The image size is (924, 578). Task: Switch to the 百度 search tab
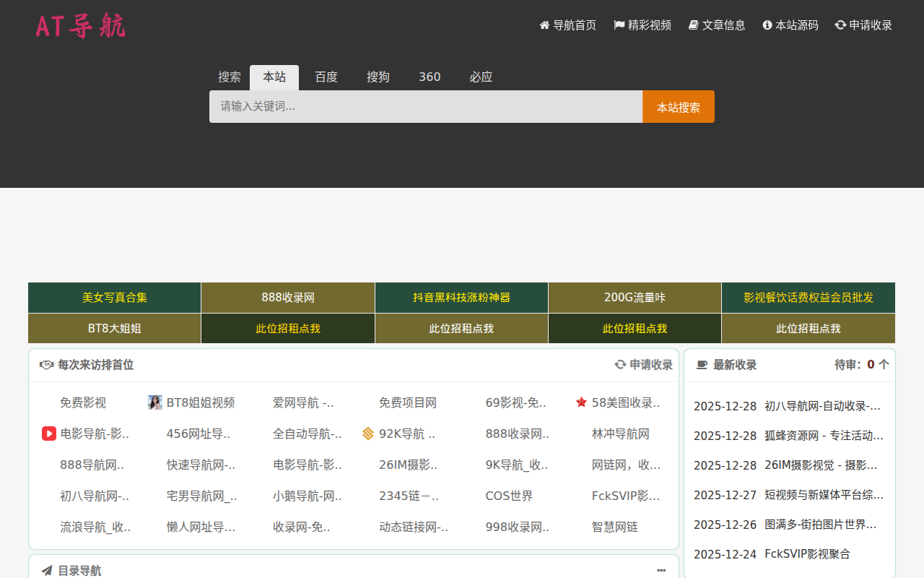pos(326,77)
